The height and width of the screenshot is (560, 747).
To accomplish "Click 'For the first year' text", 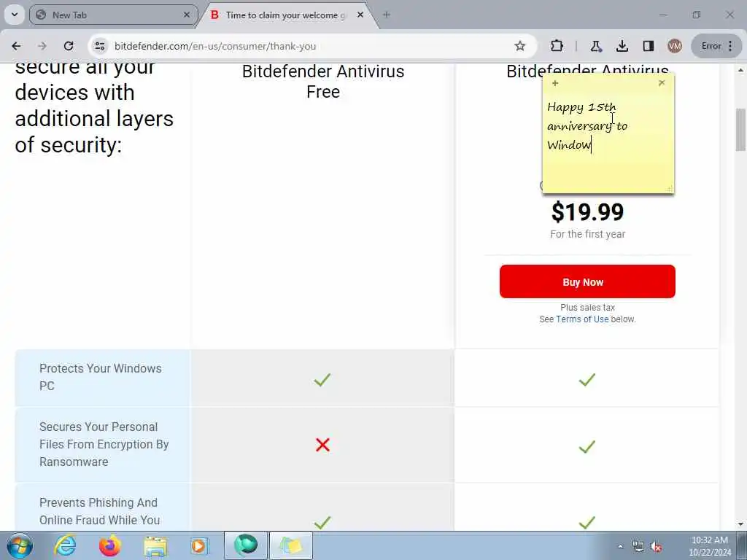I will pyautogui.click(x=587, y=234).
